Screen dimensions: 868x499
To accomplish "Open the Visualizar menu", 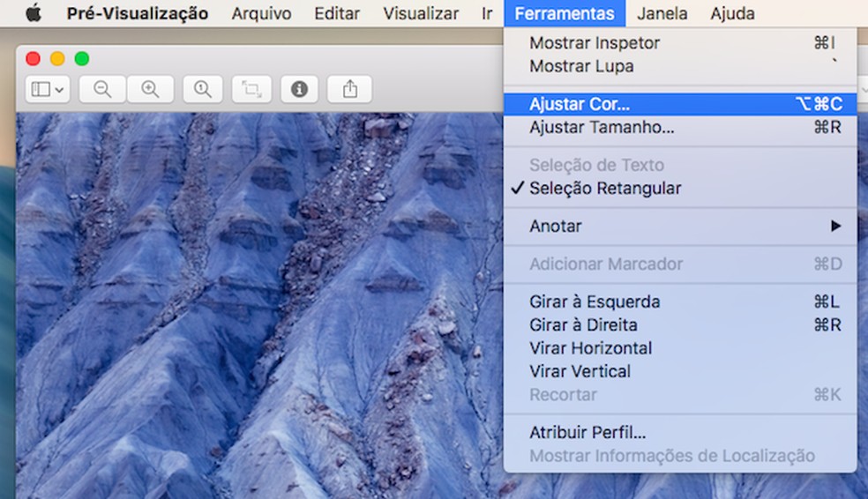I will click(x=421, y=13).
